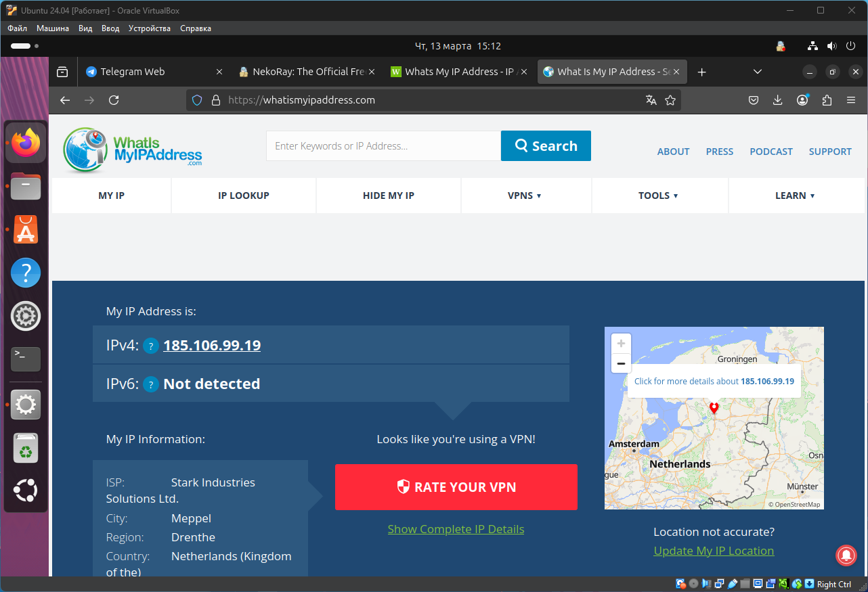Open the ABOUT header link
Screen dimensions: 868x592
pos(673,152)
